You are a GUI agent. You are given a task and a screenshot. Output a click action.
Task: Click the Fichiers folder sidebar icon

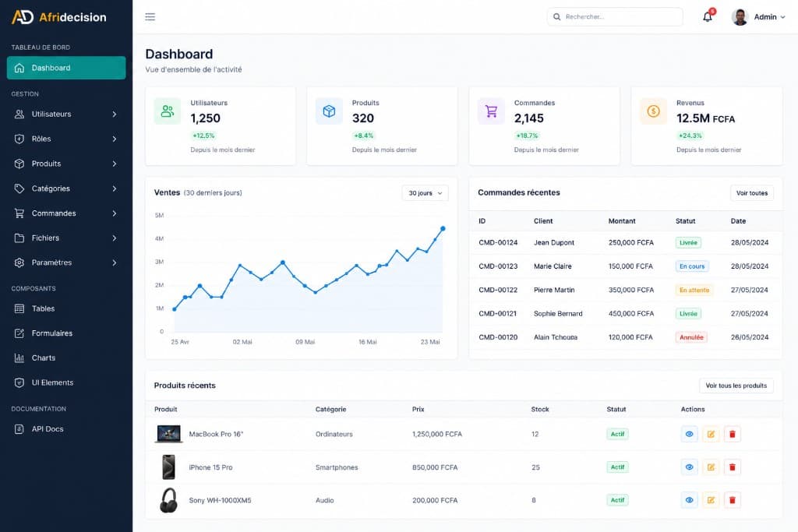coord(19,238)
